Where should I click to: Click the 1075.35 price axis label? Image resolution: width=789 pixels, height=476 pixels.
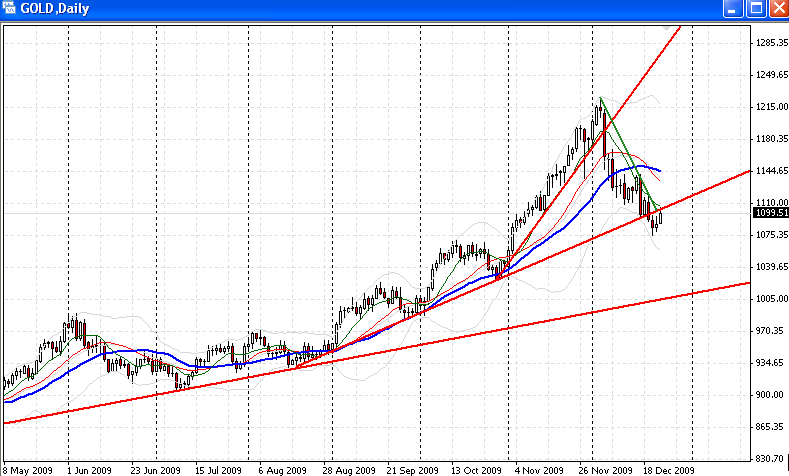click(x=772, y=235)
